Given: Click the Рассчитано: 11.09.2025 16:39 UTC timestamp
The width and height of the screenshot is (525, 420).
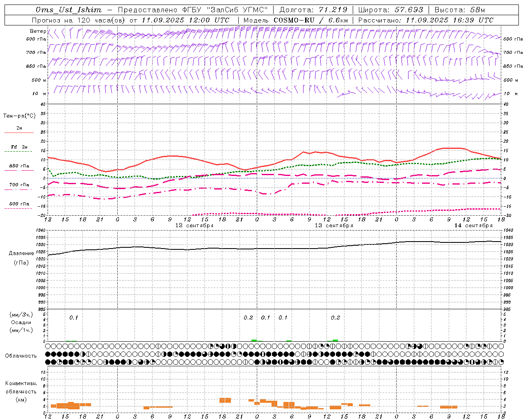Looking at the screenshot, I should (426, 20).
